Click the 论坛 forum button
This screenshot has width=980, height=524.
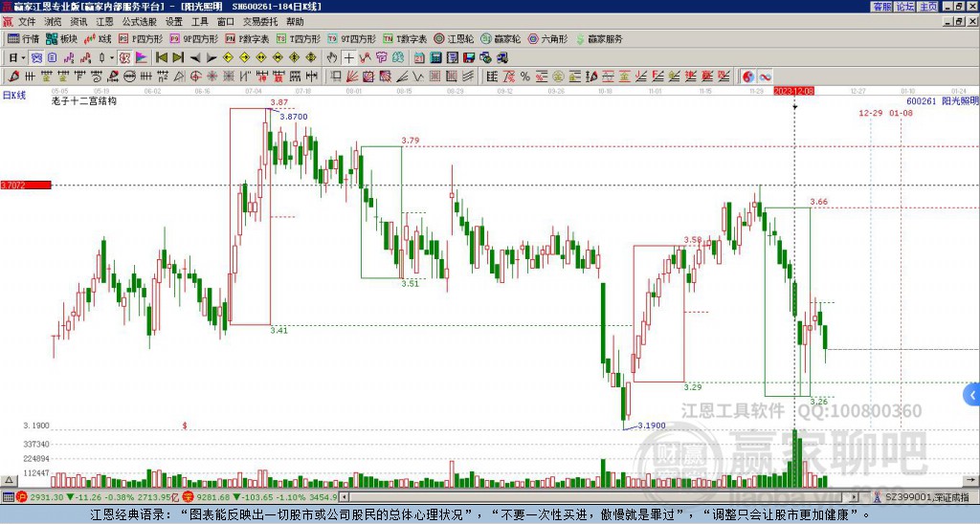[x=905, y=7]
